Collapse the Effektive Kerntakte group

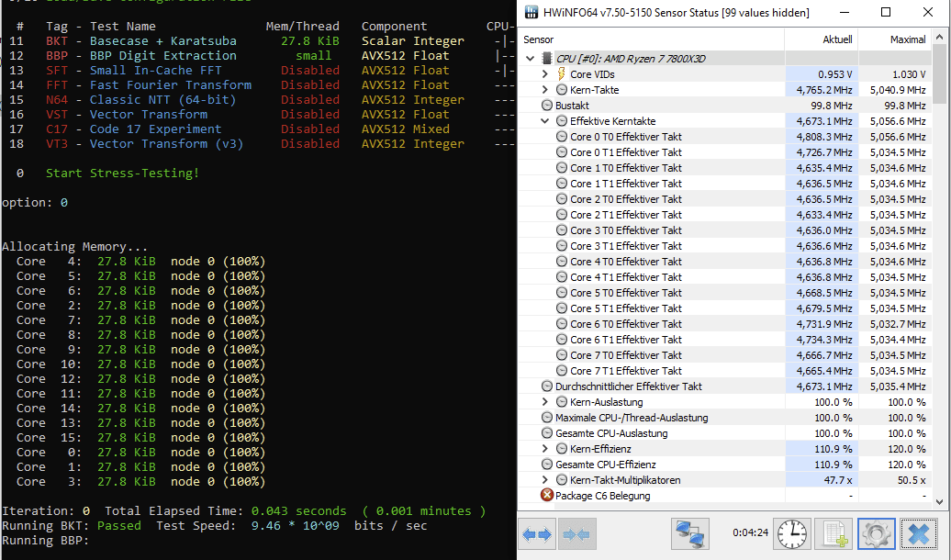point(544,121)
